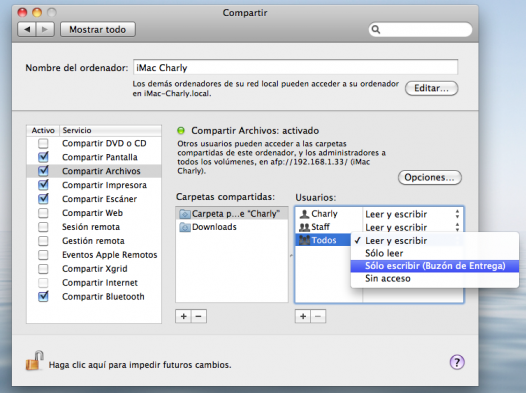This screenshot has height=393, width=526.
Task: Click the padlock to prevent changes
Action: (35, 360)
